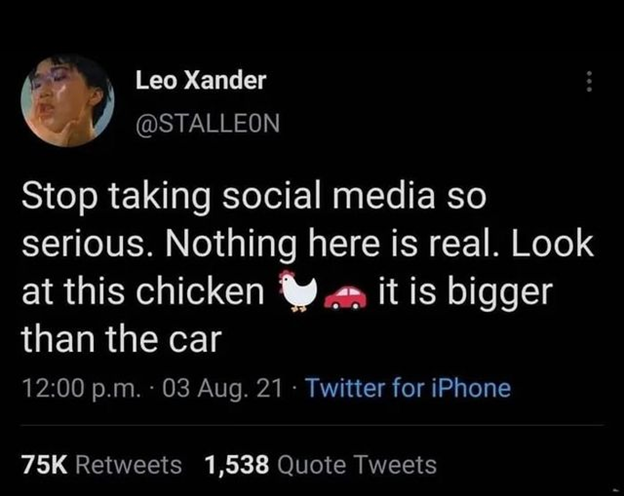Image resolution: width=624 pixels, height=496 pixels.
Task: Click the 12:00 p.m. timestamp
Action: pyautogui.click(x=81, y=388)
